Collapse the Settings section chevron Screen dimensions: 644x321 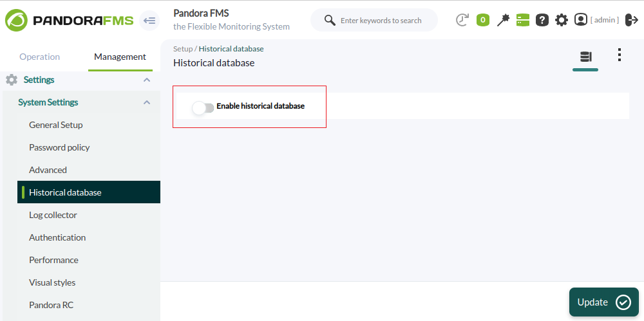[x=147, y=80]
